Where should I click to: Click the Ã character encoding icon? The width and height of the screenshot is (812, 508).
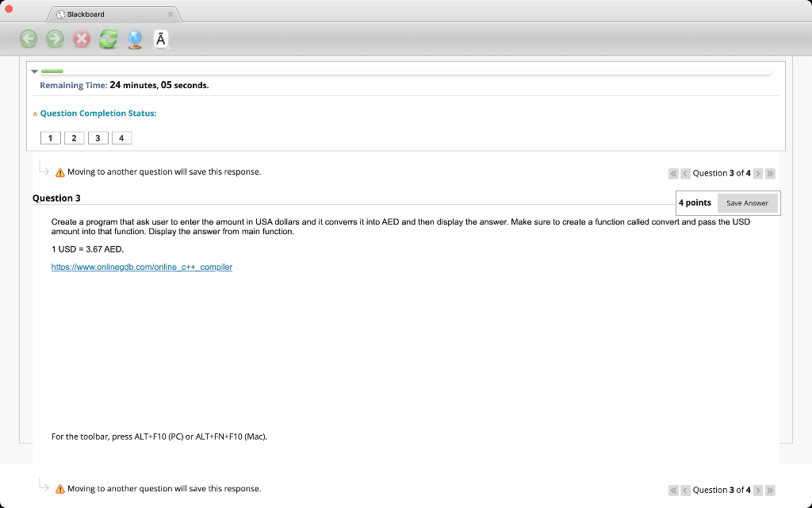(x=161, y=40)
